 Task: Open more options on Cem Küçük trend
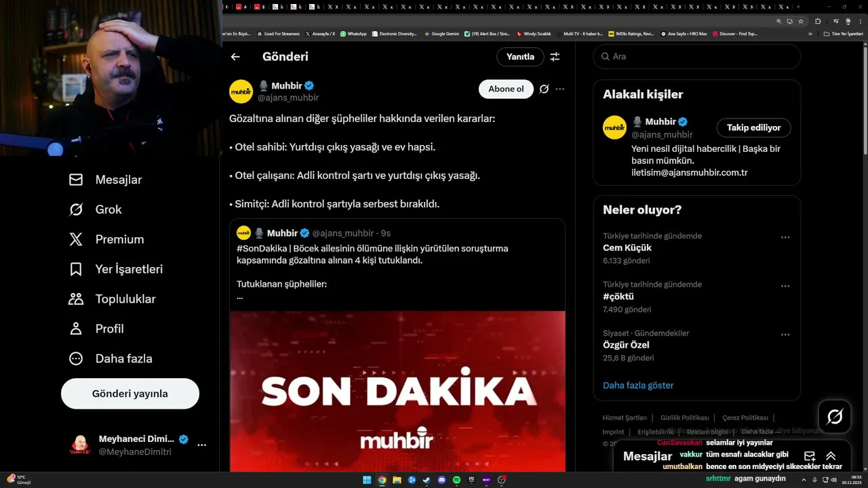785,237
